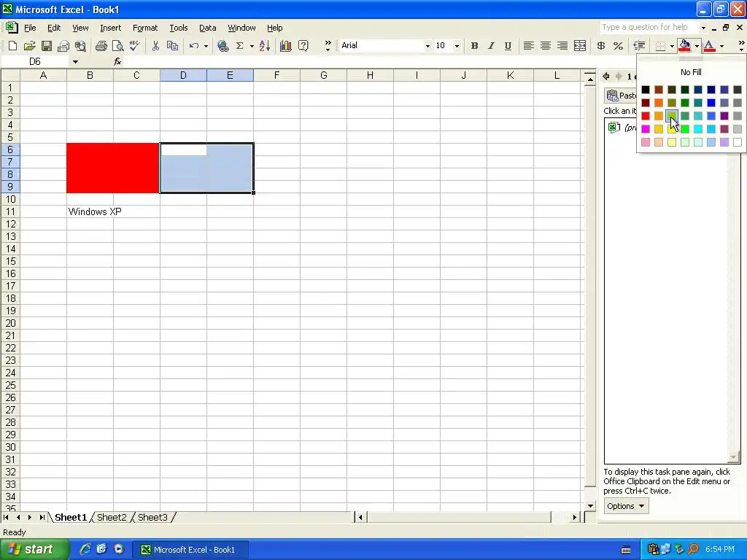
Task: Toggle underline formatting
Action: (x=508, y=46)
